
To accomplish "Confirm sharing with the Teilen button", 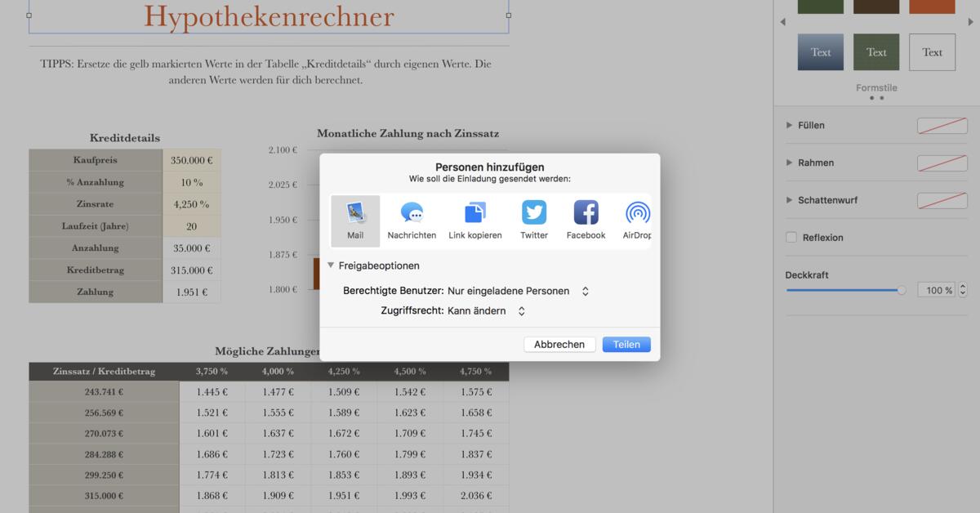I will [626, 344].
